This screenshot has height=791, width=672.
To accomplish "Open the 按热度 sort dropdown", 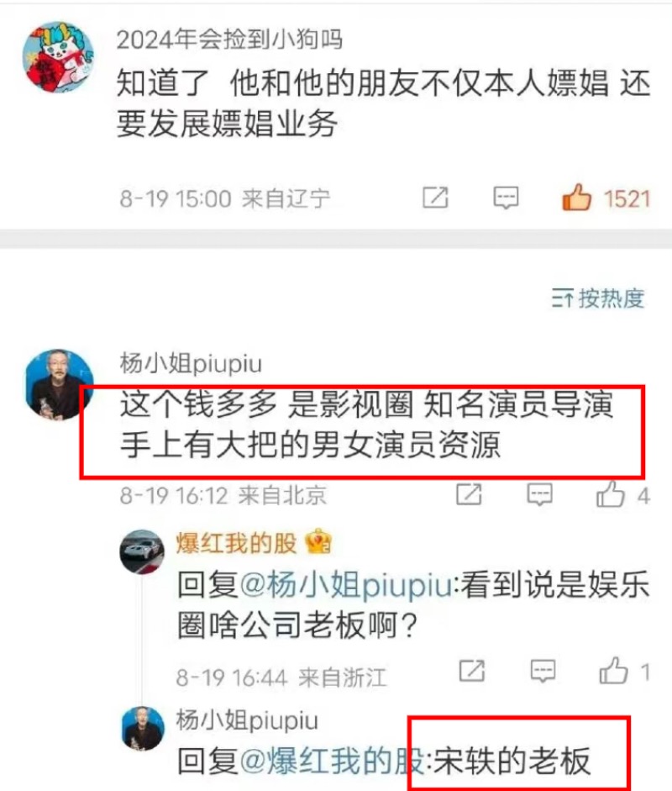I will click(597, 298).
